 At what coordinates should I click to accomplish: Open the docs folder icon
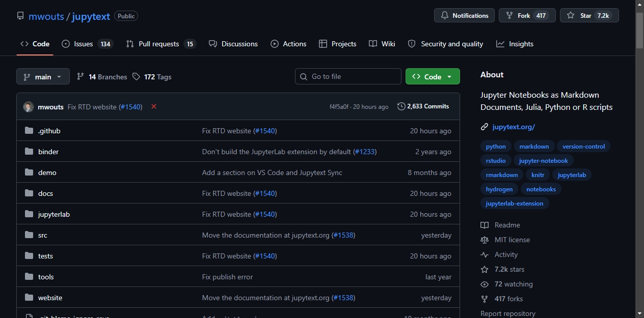29,193
